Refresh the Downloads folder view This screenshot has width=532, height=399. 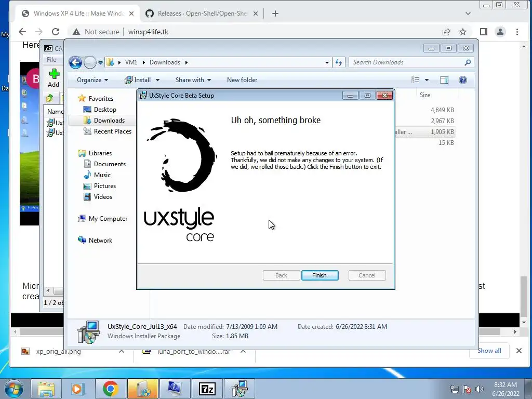click(339, 62)
